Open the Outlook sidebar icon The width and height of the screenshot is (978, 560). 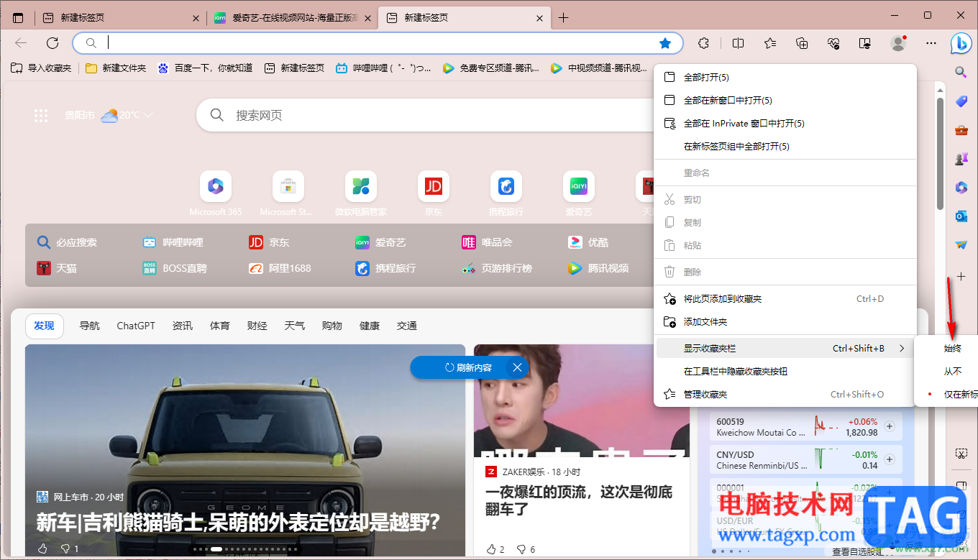[961, 216]
